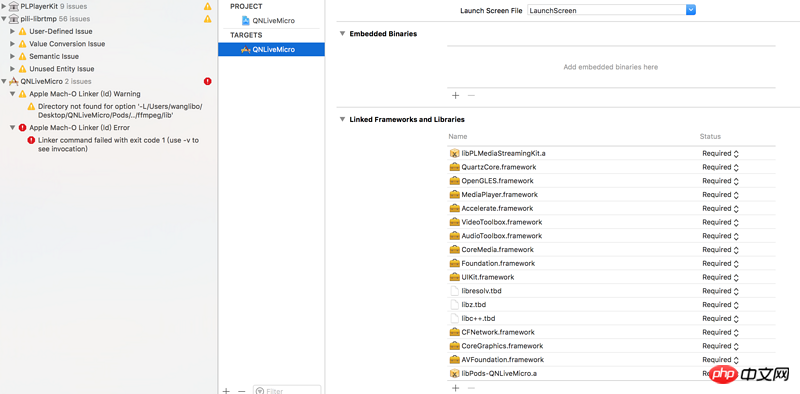Select Directory not found linker warning message
Screen dimensions: 800x394
coord(120,111)
